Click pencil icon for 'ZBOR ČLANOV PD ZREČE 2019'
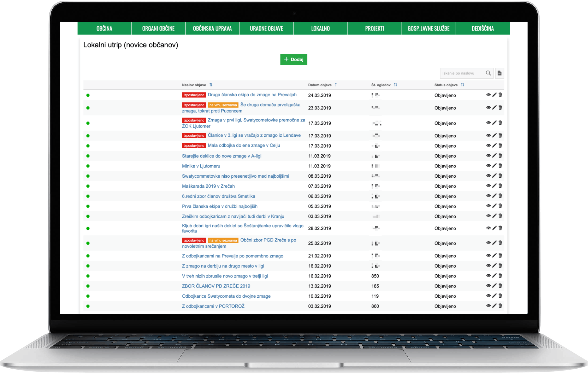588x374 pixels. point(494,286)
